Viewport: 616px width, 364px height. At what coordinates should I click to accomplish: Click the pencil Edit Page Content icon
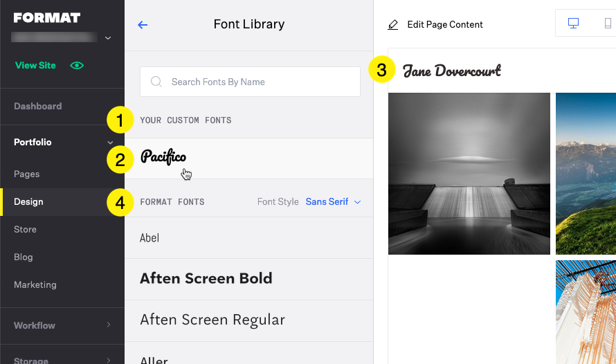pos(393,25)
